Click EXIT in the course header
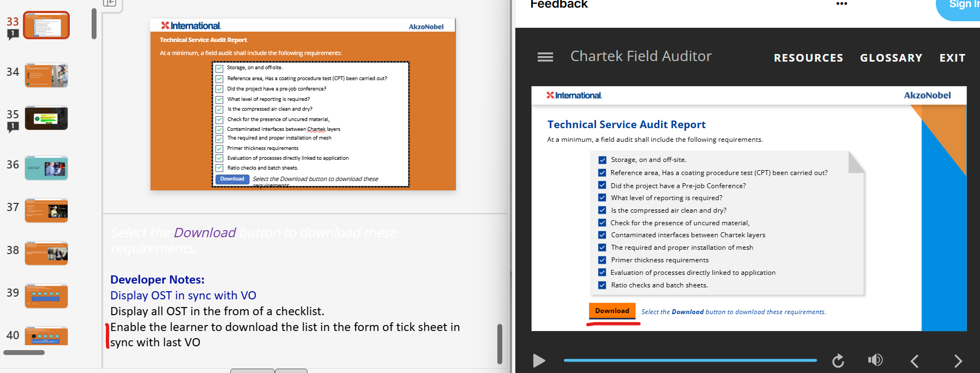Image resolution: width=980 pixels, height=373 pixels. pyautogui.click(x=952, y=58)
